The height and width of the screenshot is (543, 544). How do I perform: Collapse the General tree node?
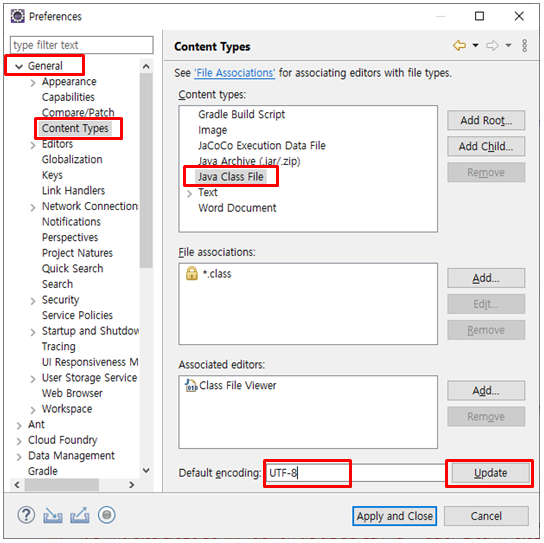pos(19,66)
